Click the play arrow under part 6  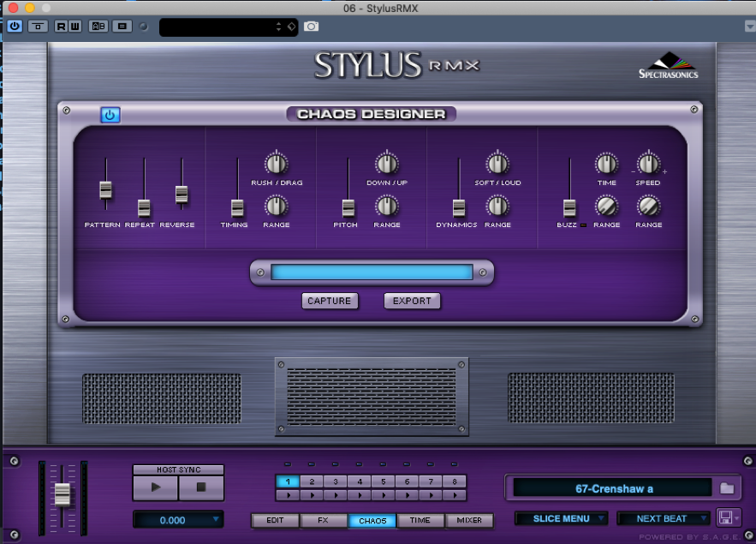407,495
